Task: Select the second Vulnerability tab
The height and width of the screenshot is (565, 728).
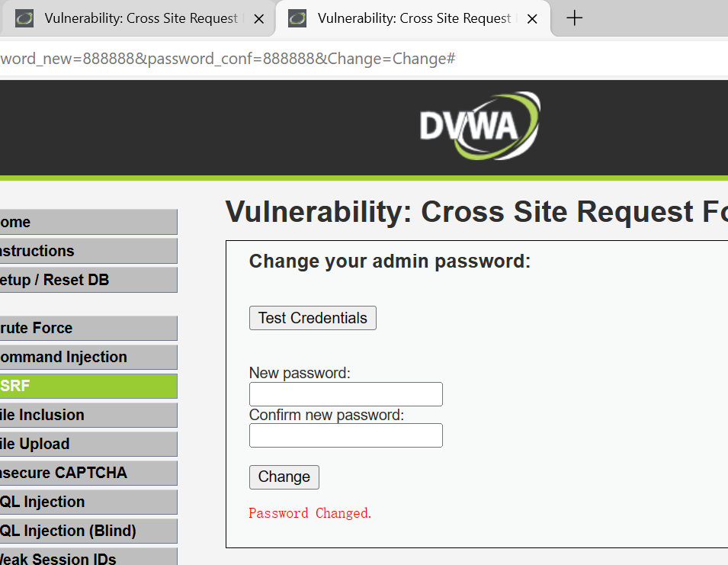Action: click(412, 18)
